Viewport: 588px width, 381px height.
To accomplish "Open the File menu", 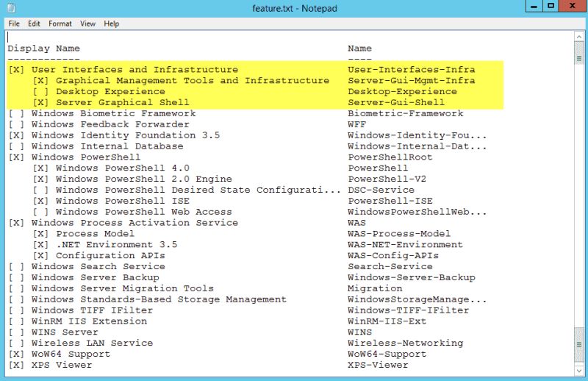I will [14, 24].
